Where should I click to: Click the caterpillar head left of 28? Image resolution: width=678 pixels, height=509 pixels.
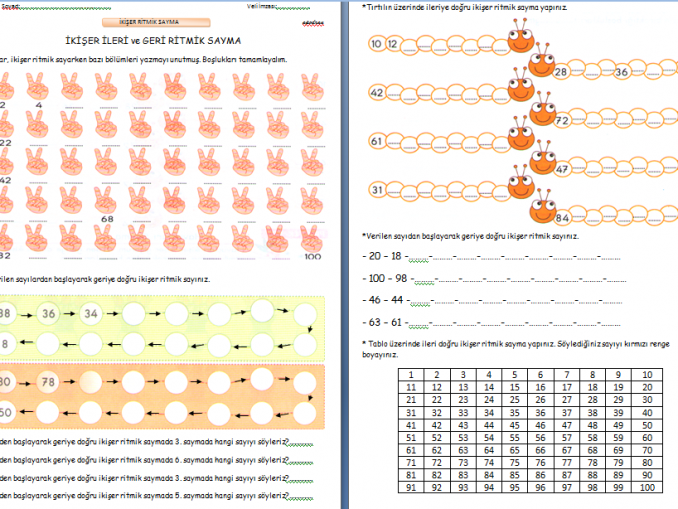tap(538, 67)
